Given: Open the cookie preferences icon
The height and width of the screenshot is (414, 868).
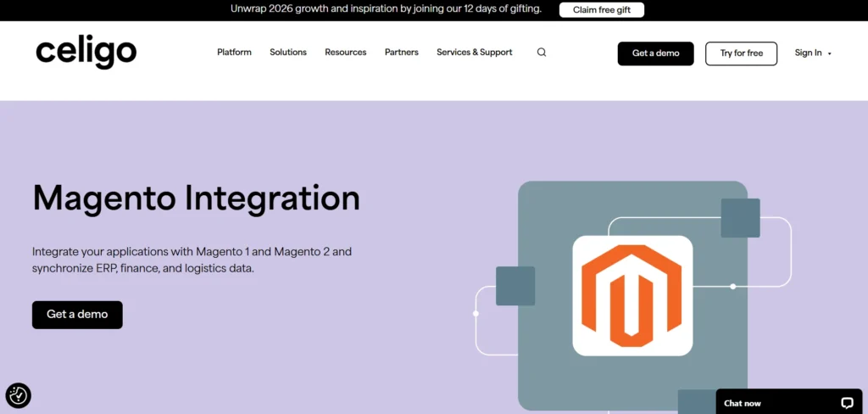Looking at the screenshot, I should [19, 395].
